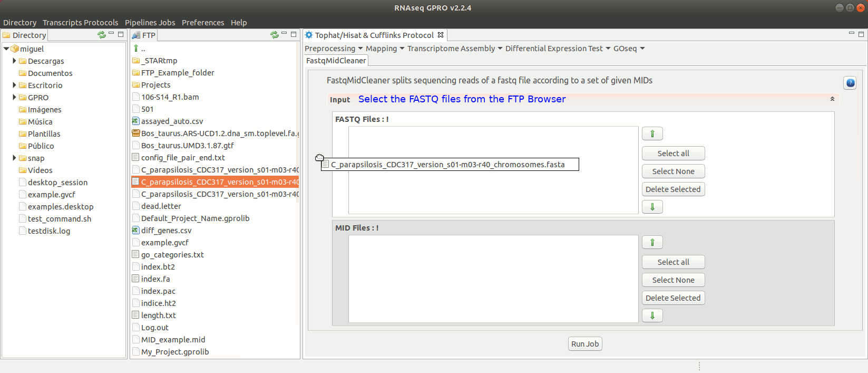Close the Tophat/Hisat & Cufflinks Protocol tab
Screen dimensions: 868x373
(x=441, y=35)
